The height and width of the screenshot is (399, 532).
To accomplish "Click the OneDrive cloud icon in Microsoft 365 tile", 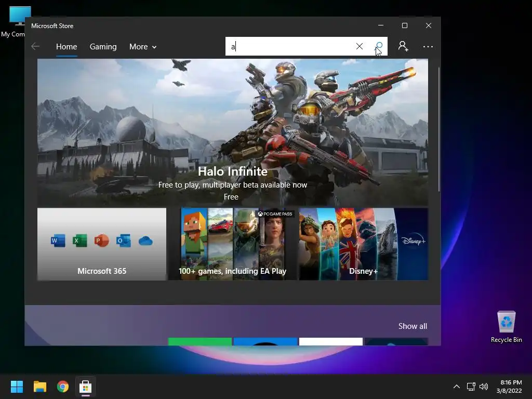I will click(x=145, y=241).
